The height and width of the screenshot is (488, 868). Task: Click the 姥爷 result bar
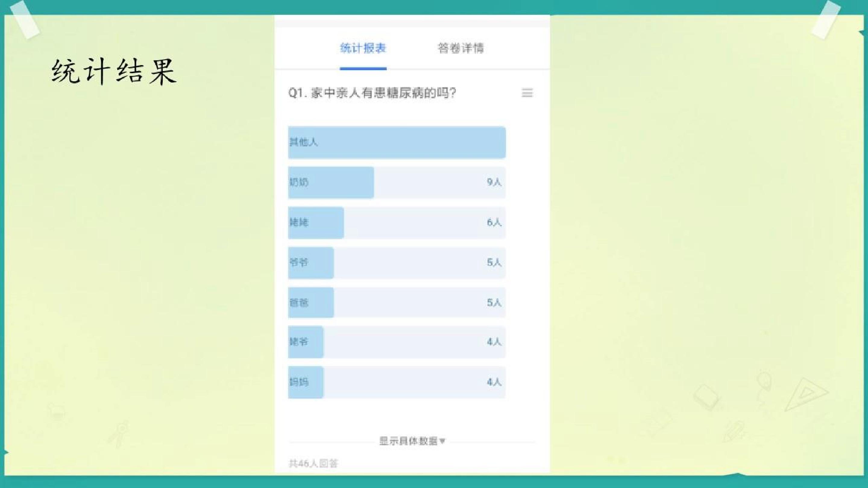coord(397,342)
